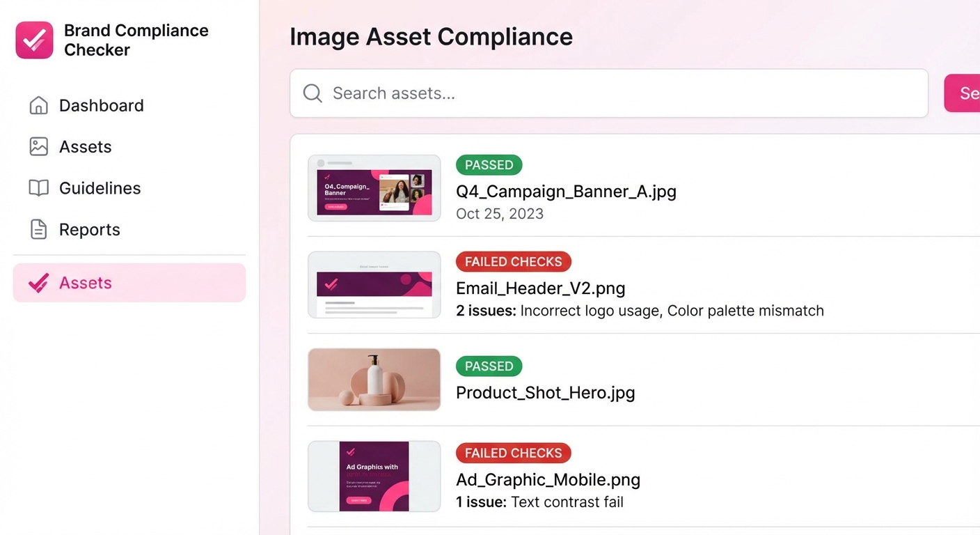Click the Ad_Graphic_Mobile.png file name

(548, 479)
